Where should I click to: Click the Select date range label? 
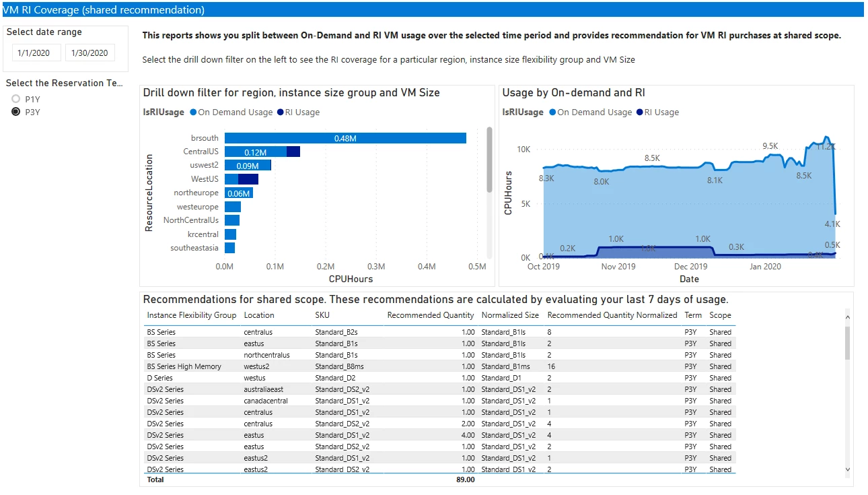coord(44,32)
